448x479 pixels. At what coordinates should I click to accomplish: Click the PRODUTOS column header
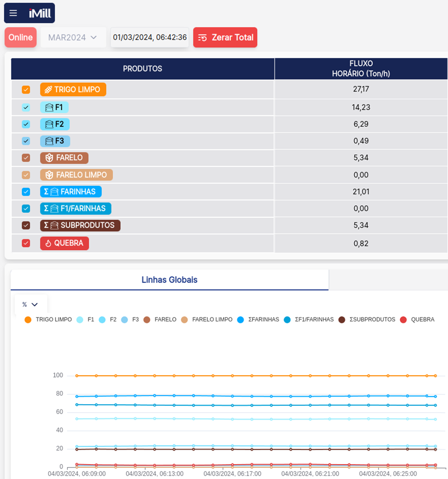click(x=143, y=69)
